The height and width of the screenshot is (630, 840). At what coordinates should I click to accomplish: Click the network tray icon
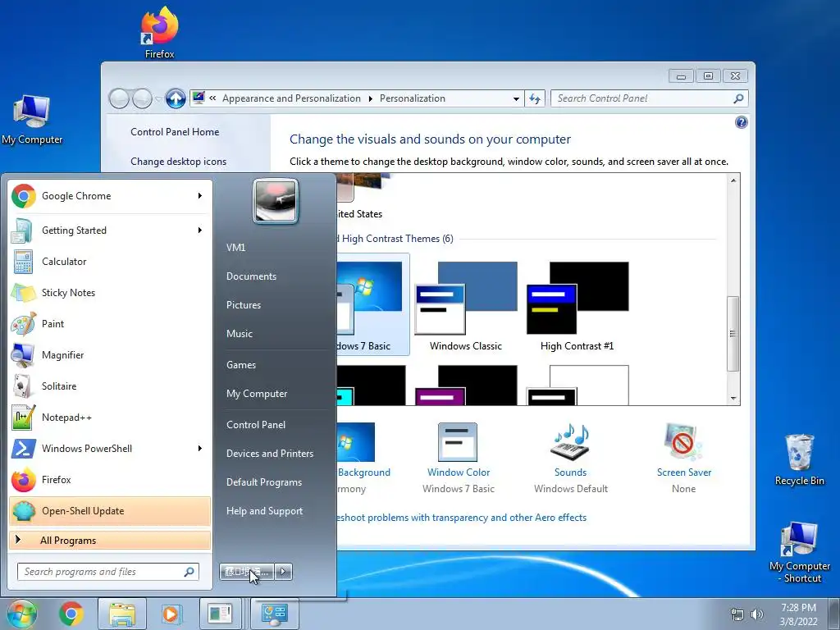pyautogui.click(x=737, y=614)
